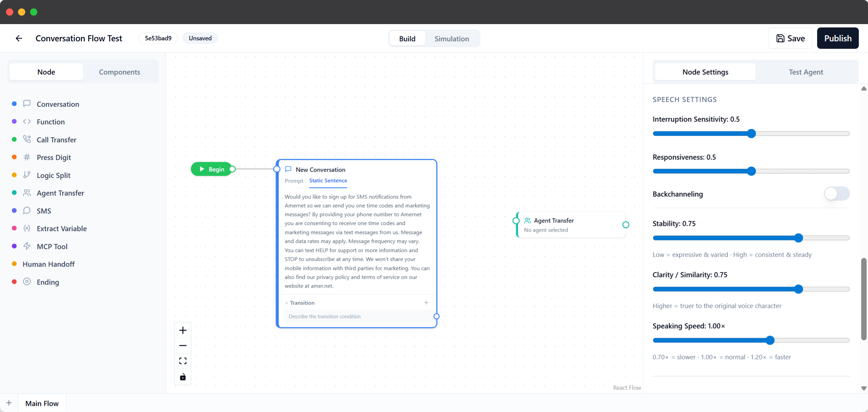Select the Press Digit hash icon
The width and height of the screenshot is (868, 412).
[27, 157]
